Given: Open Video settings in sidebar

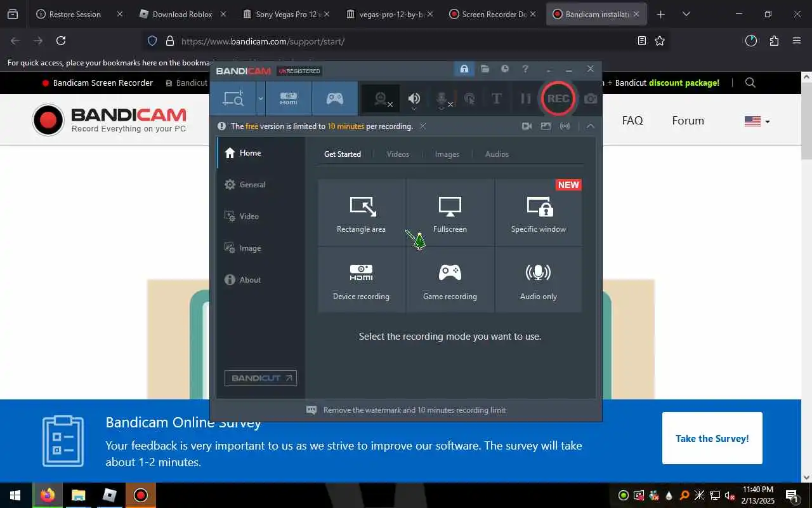Looking at the screenshot, I should click(x=261, y=217).
